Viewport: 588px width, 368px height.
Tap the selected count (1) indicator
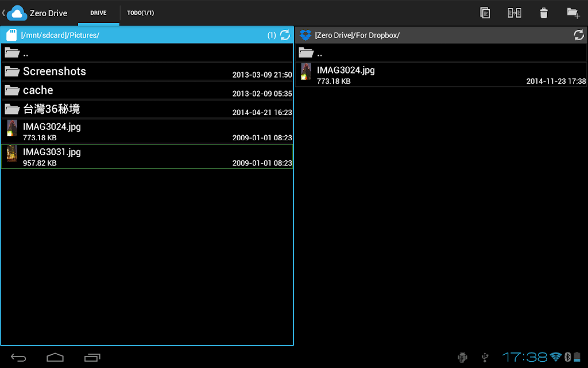click(x=272, y=35)
